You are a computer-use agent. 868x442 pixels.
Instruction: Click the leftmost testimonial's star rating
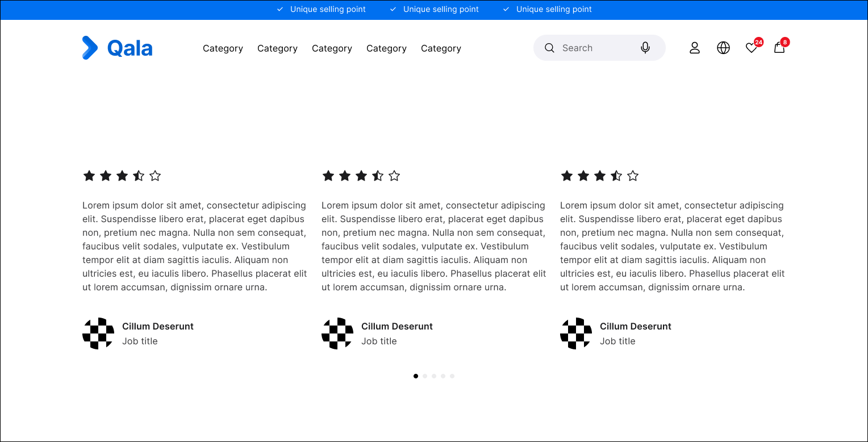click(122, 176)
